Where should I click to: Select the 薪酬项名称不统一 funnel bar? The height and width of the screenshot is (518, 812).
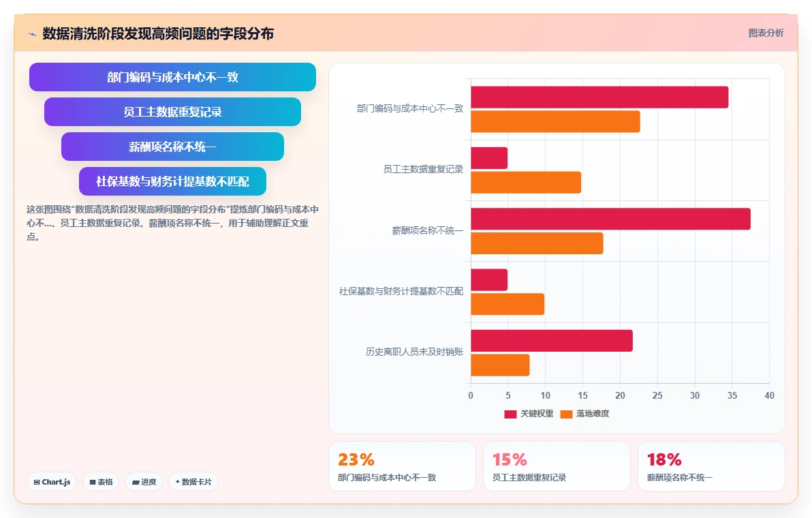click(172, 147)
